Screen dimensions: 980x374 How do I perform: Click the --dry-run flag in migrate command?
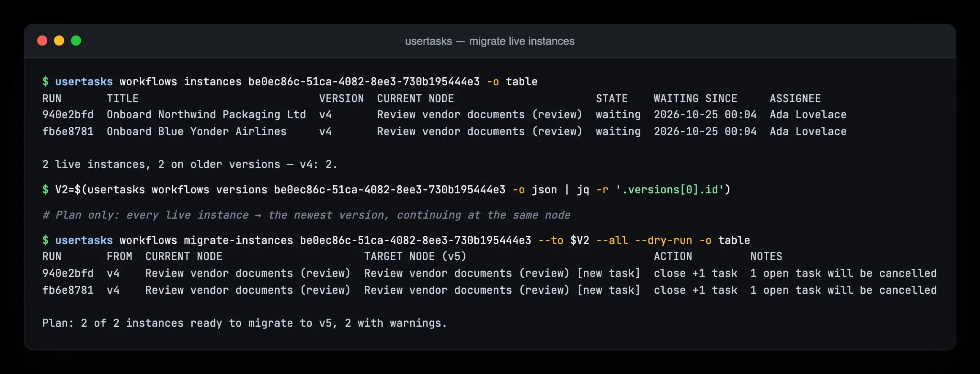tap(663, 240)
